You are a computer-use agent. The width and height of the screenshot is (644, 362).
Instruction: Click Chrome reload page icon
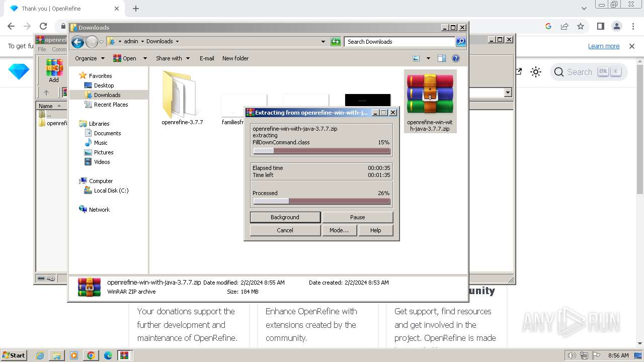(x=43, y=26)
